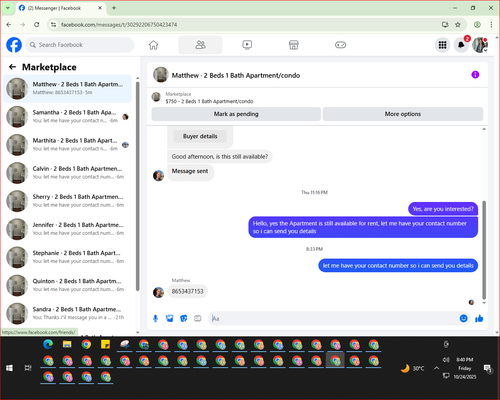Click the Search Facebook box

[80, 45]
